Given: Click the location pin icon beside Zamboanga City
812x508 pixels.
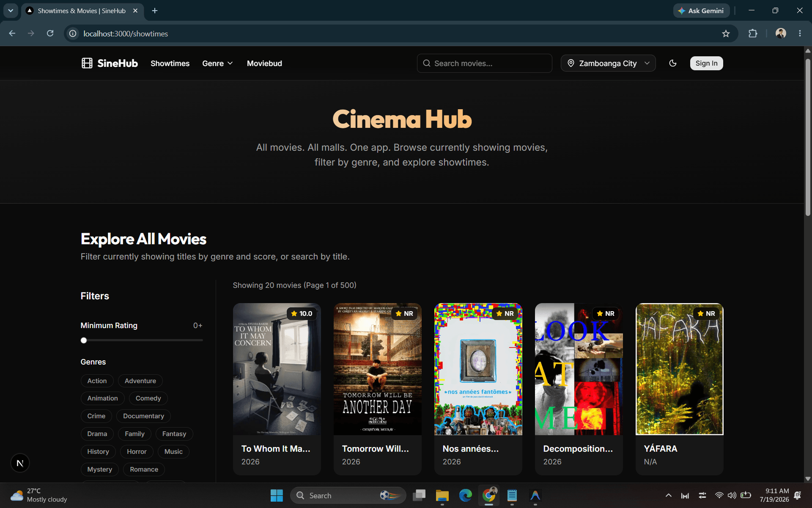Looking at the screenshot, I should tap(571, 63).
